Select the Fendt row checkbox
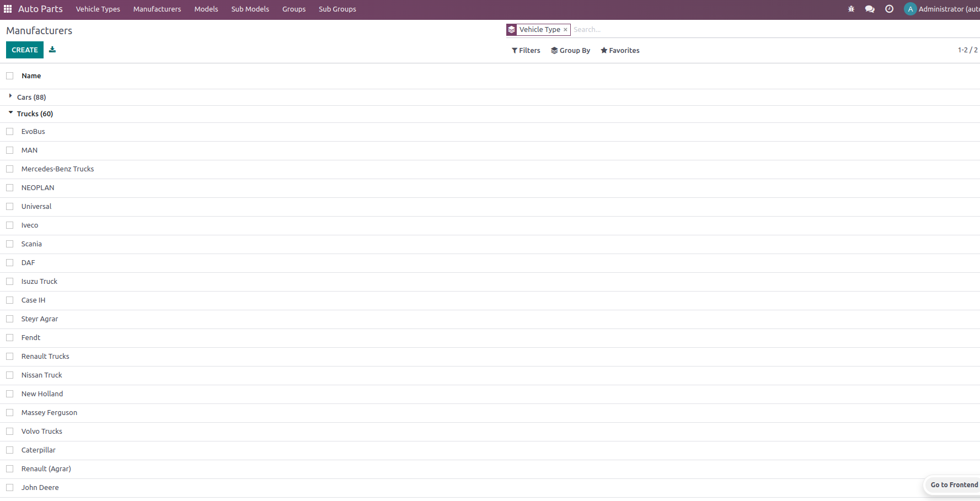This screenshot has height=501, width=980. click(x=10, y=338)
